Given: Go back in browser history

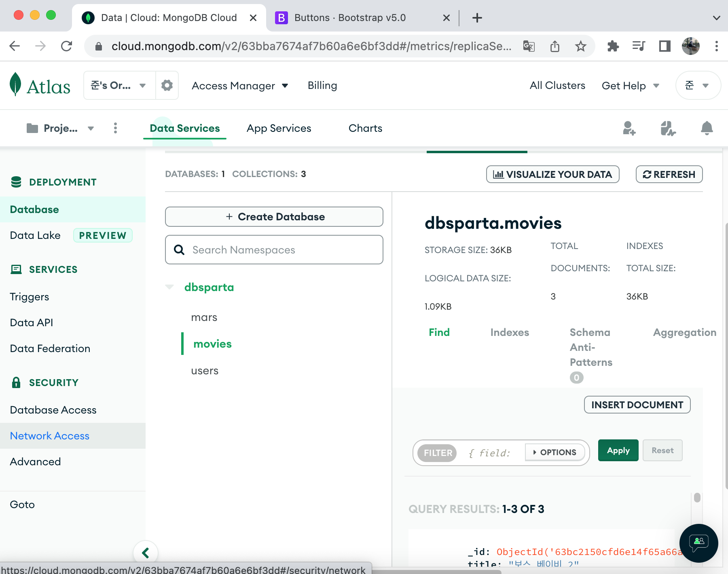Looking at the screenshot, I should (15, 46).
